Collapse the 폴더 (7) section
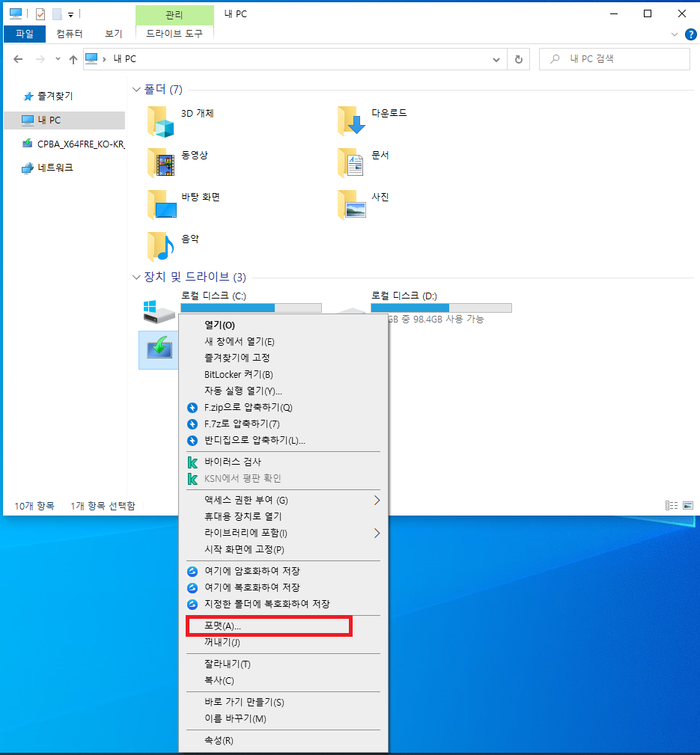 coord(136,89)
